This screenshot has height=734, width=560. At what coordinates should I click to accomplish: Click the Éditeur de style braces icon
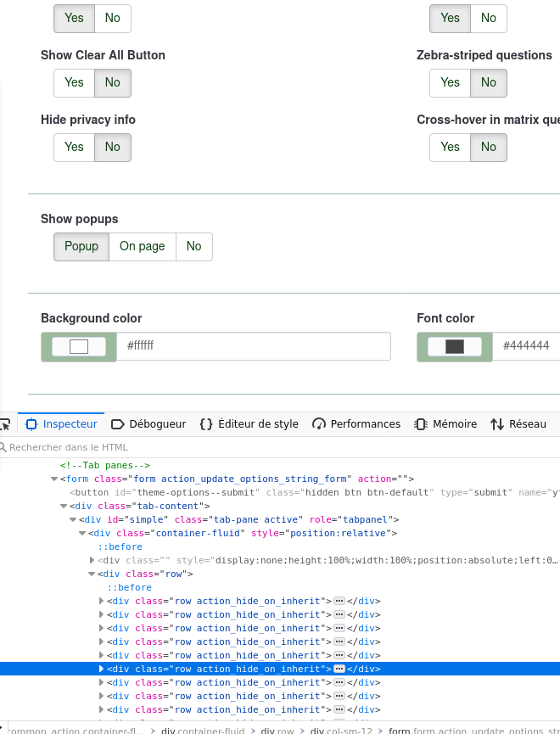[206, 424]
